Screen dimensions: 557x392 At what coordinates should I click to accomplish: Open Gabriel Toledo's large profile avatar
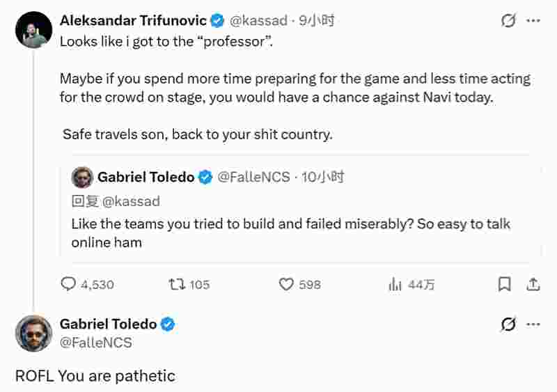pyautogui.click(x=33, y=334)
